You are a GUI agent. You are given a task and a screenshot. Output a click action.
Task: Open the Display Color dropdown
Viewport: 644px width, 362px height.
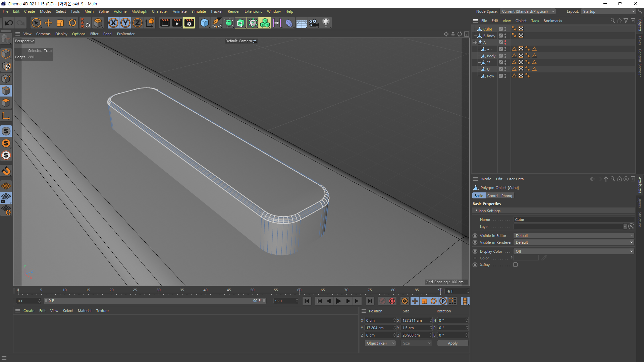(574, 251)
